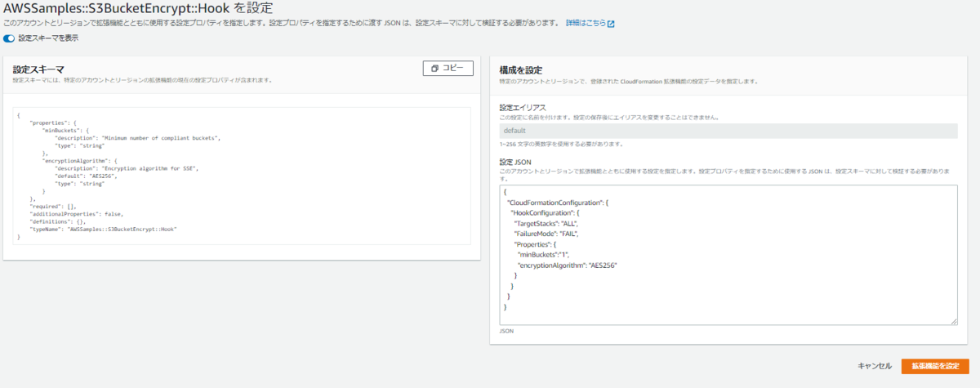
Task: Click the schema "required": [] line
Action: [53, 207]
